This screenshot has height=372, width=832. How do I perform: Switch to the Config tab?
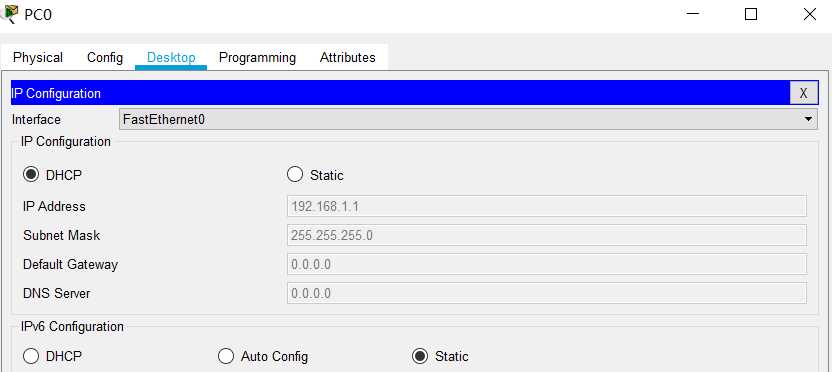pyautogui.click(x=105, y=57)
